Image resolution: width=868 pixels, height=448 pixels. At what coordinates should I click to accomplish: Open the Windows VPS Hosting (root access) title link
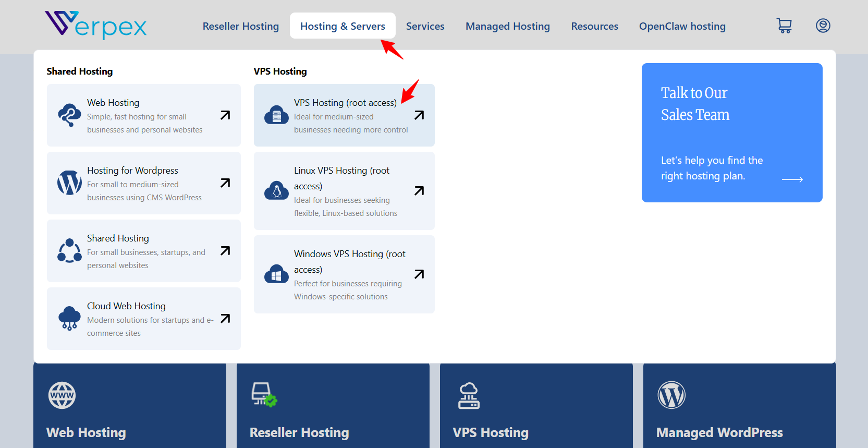349,262
